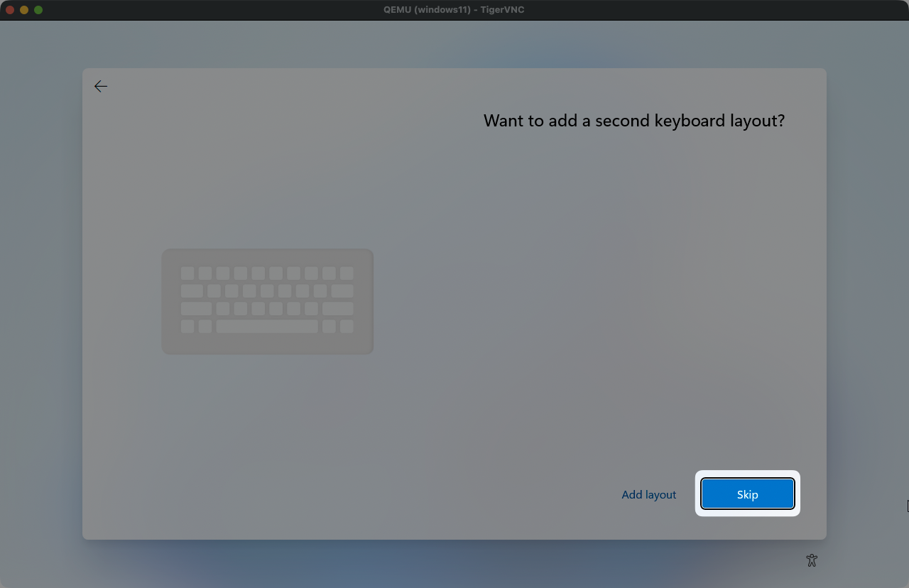909x588 pixels.
Task: Close the TigerVNC window with the red button
Action: click(x=10, y=10)
